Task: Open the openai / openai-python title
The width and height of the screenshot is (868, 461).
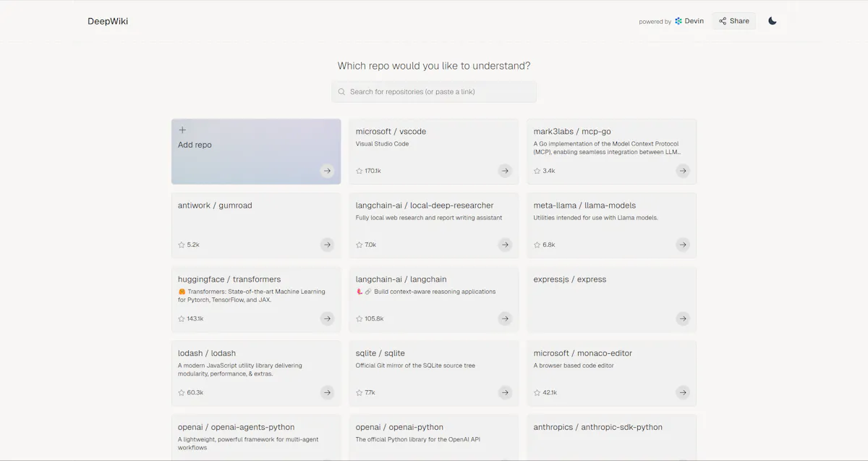Action: click(x=399, y=427)
